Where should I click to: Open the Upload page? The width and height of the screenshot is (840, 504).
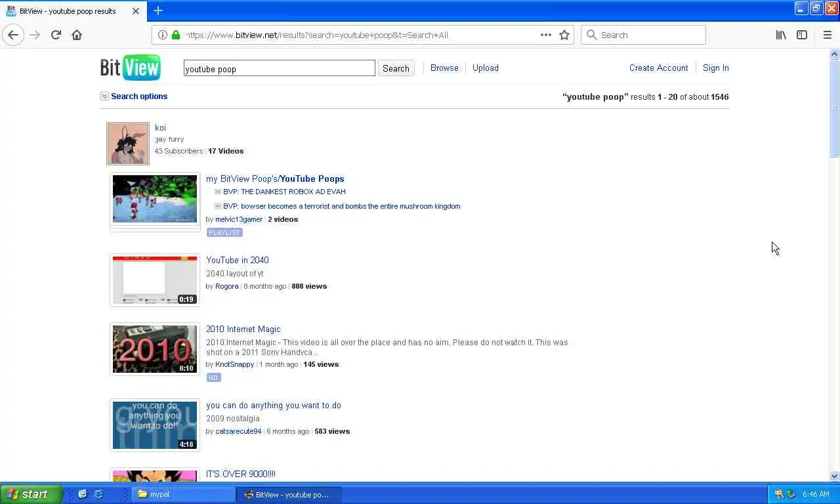[x=486, y=68]
